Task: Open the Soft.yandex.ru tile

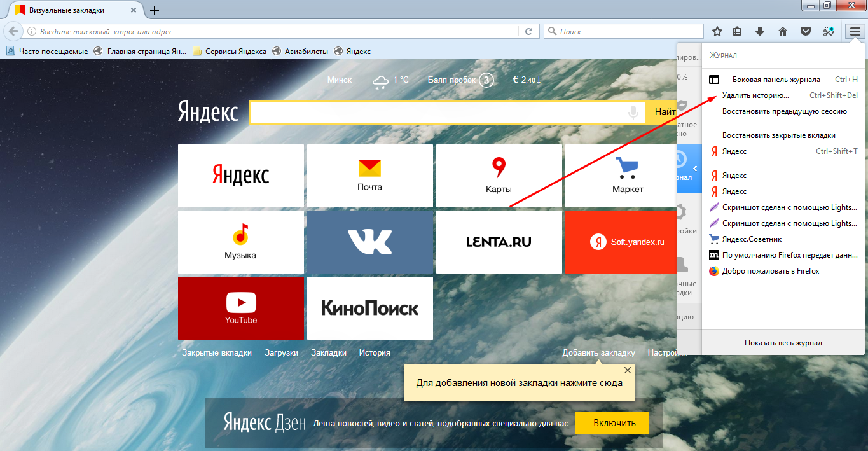Action: click(621, 242)
